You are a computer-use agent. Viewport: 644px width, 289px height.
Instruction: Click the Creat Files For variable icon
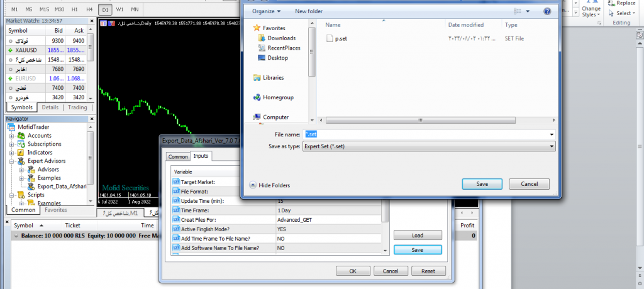click(176, 220)
